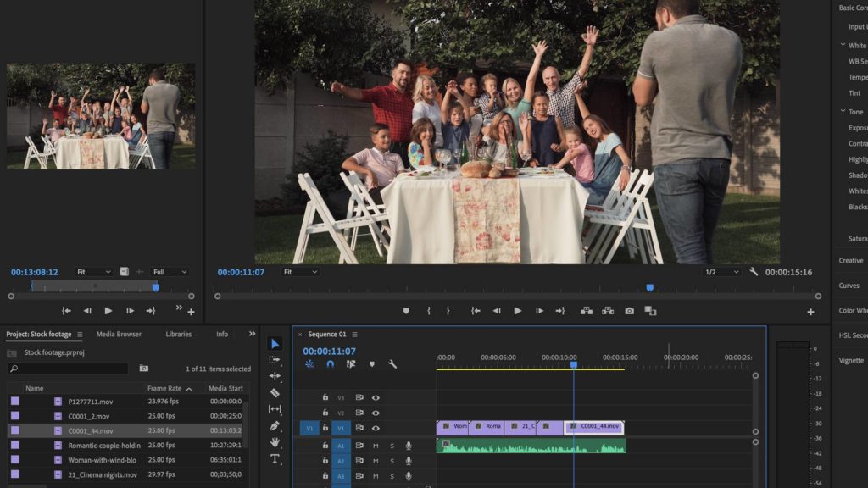This screenshot has width=868, height=488.
Task: Select the Ripple Edit tool
Action: click(x=275, y=376)
